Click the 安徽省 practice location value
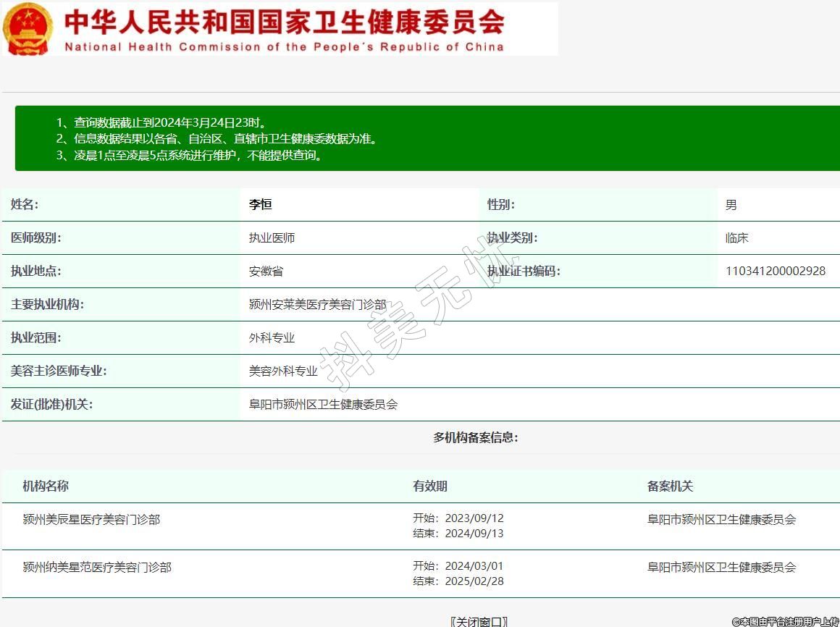Viewport: 840px width, 627px height. click(266, 272)
